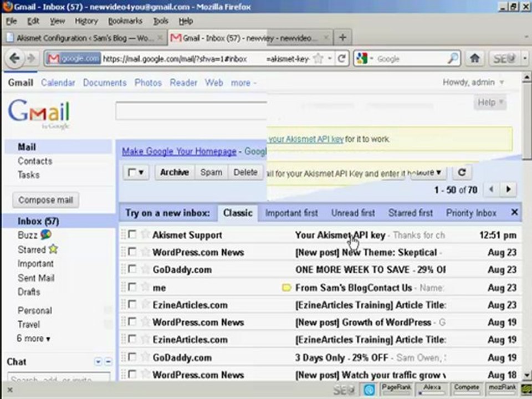Click the Compete status bar indicator
The image size is (532, 399).
pos(467,389)
